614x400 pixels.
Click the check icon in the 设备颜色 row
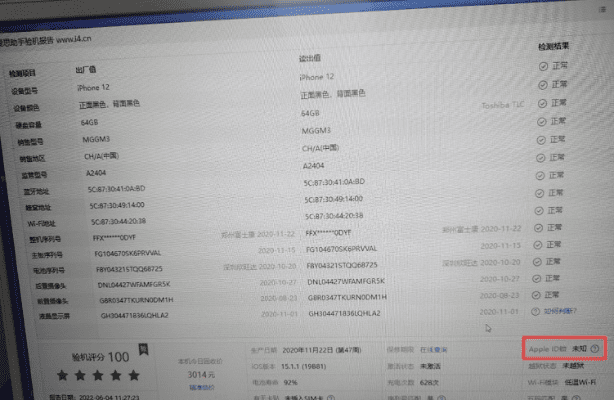(x=543, y=85)
